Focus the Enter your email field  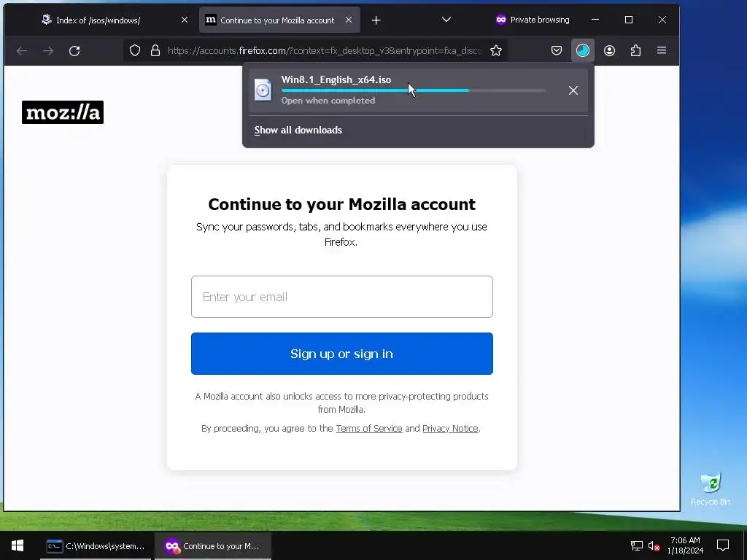point(342,297)
